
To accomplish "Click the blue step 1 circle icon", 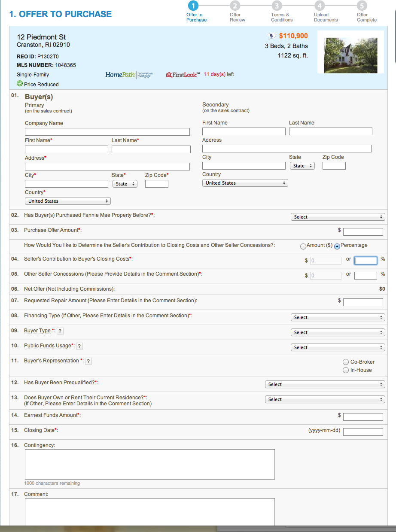I will [193, 6].
